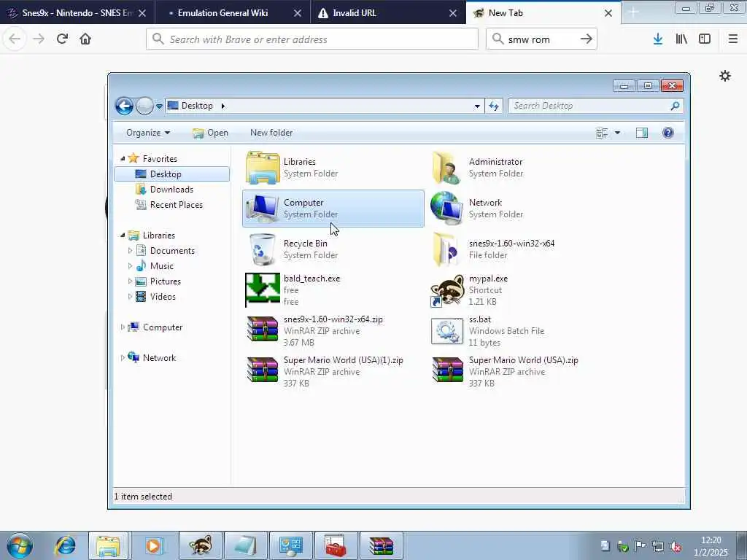Select Desktop in Favorites pane
Image resolution: width=747 pixels, height=560 pixels.
tap(171, 174)
